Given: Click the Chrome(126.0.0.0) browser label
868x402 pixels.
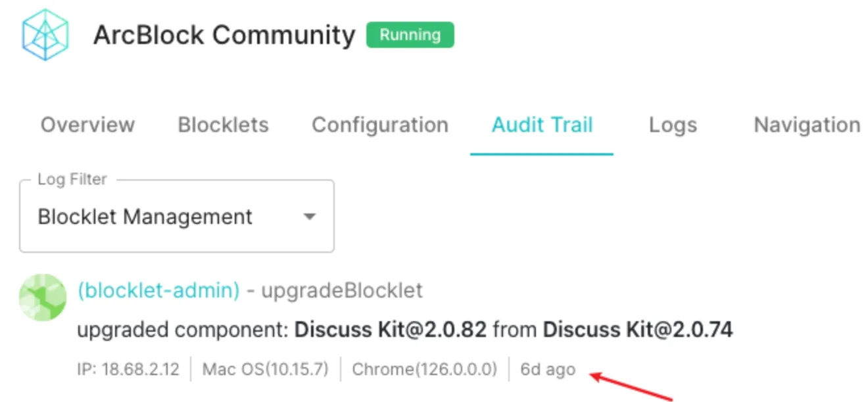Looking at the screenshot, I should [425, 370].
